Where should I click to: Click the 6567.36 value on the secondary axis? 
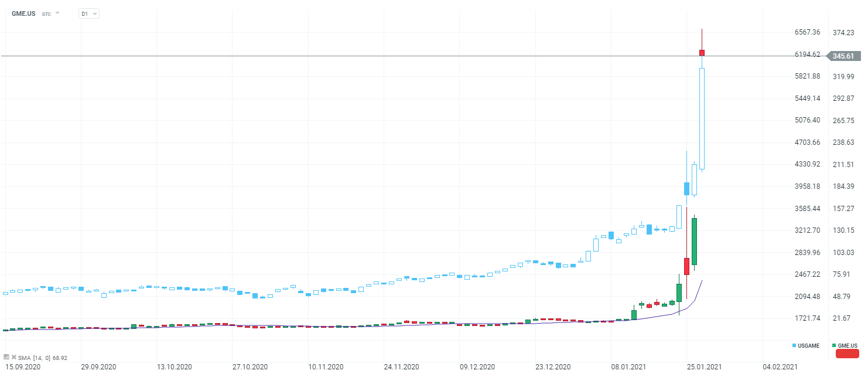[x=807, y=32]
